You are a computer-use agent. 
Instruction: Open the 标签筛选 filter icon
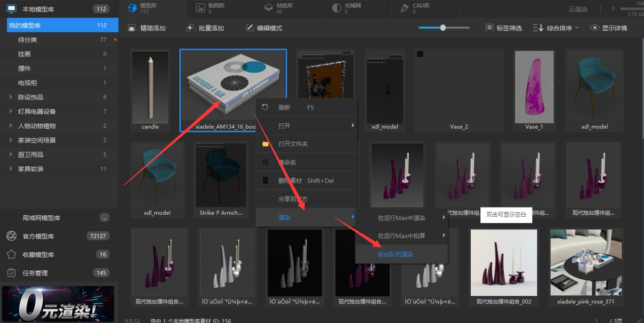(489, 28)
